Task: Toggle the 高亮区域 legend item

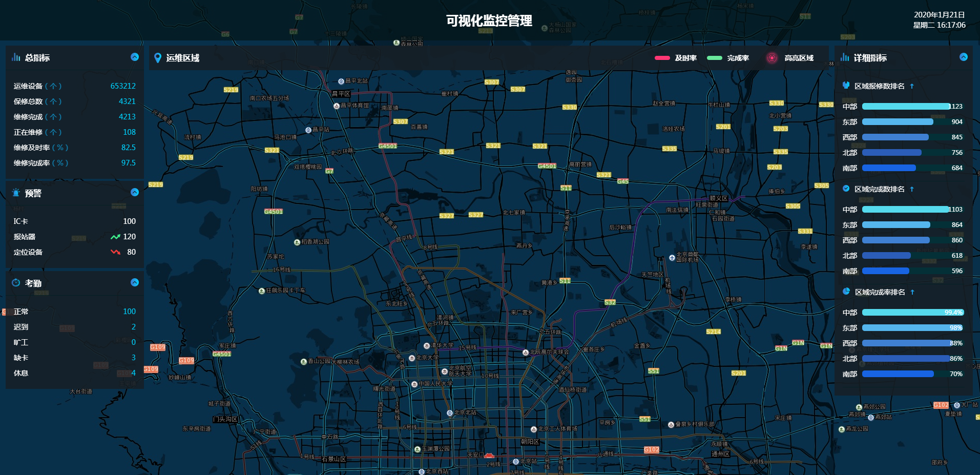Action: coord(789,58)
